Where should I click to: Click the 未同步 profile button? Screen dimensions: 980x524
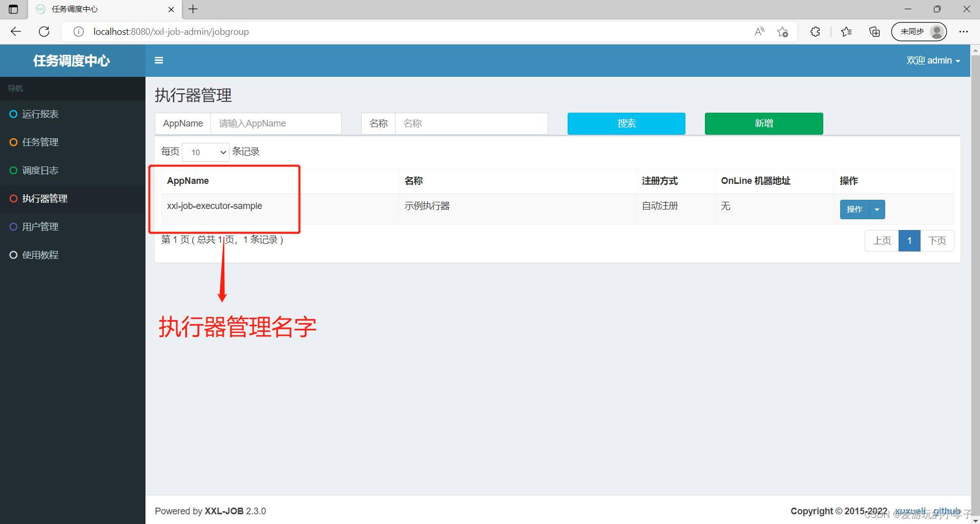pyautogui.click(x=919, y=32)
